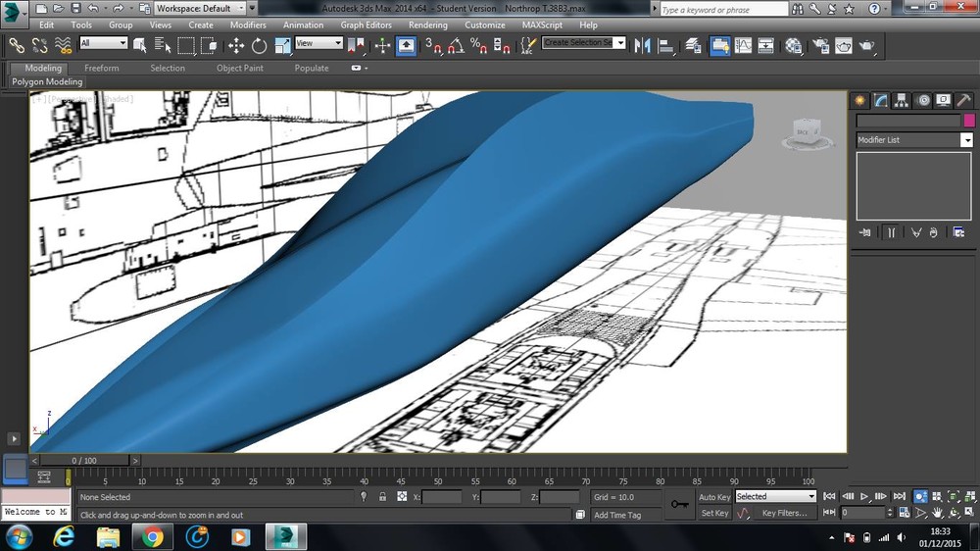This screenshot has height=551, width=980.
Task: Expand the Create Selection Set dropdown
Action: [x=619, y=43]
